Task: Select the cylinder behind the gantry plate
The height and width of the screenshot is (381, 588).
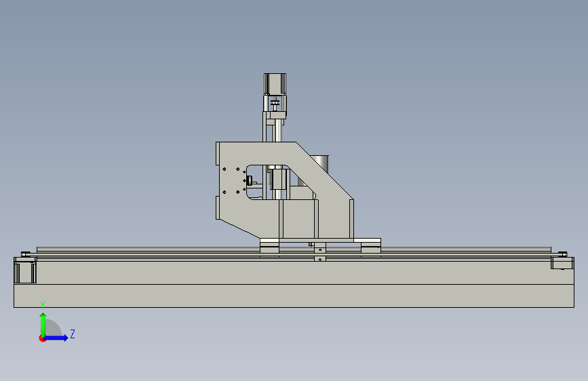Action: (321, 164)
